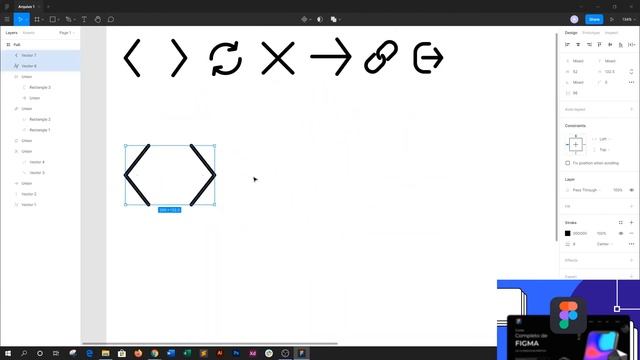This screenshot has height=360, width=640.
Task: Switch to the Inspect tab
Action: pos(611,33)
